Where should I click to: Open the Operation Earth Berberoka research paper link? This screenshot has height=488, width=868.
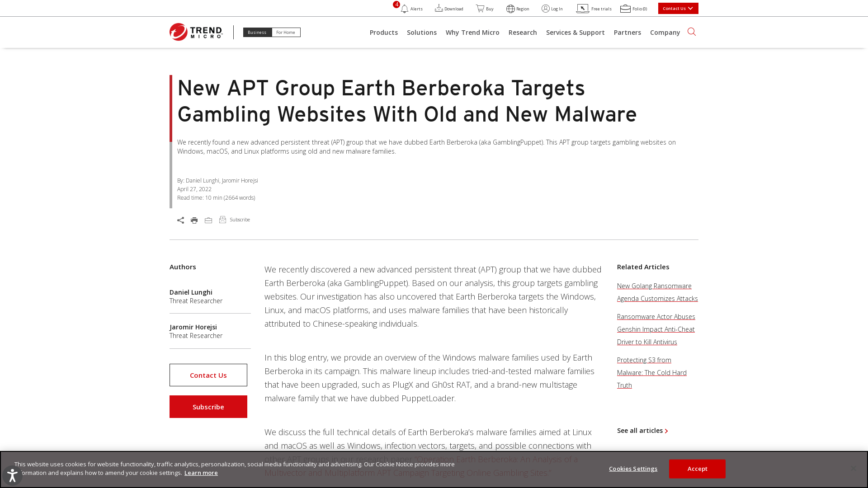coord(421,466)
